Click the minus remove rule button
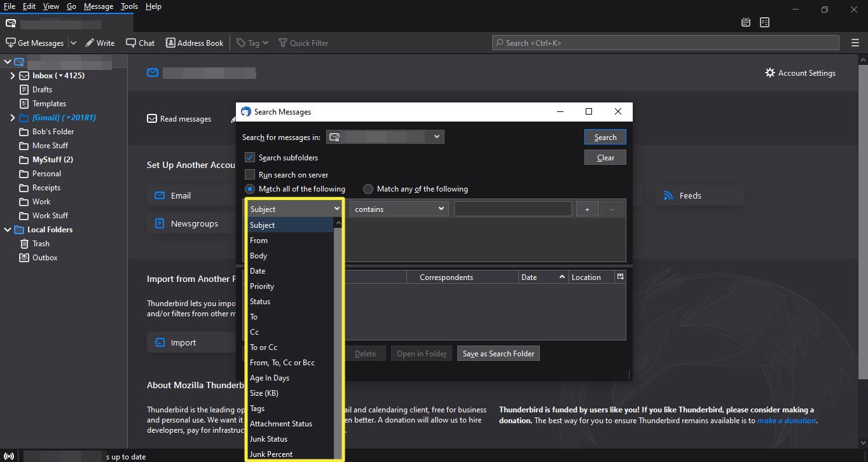868x462 pixels. pyautogui.click(x=611, y=209)
